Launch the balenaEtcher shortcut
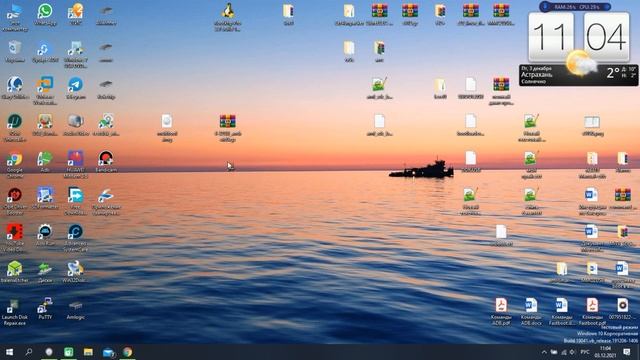 click(x=15, y=271)
